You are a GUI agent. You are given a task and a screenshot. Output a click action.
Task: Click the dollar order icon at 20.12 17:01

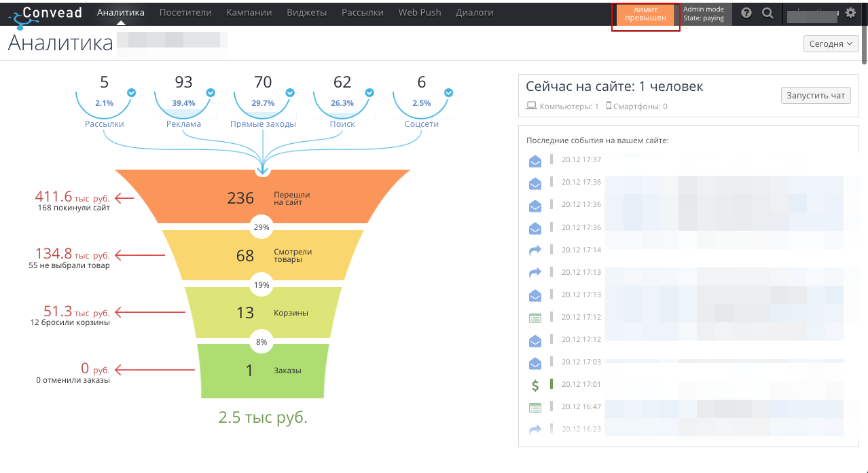coord(535,385)
